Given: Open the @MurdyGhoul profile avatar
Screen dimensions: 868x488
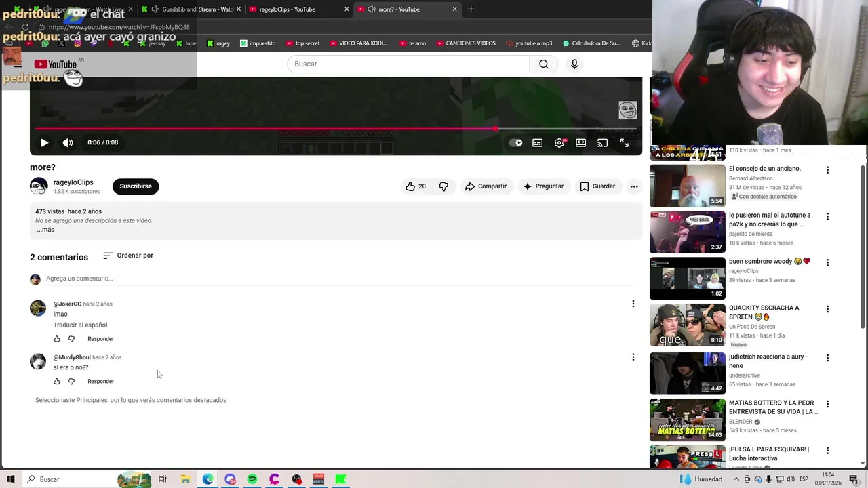Looking at the screenshot, I should 38,361.
